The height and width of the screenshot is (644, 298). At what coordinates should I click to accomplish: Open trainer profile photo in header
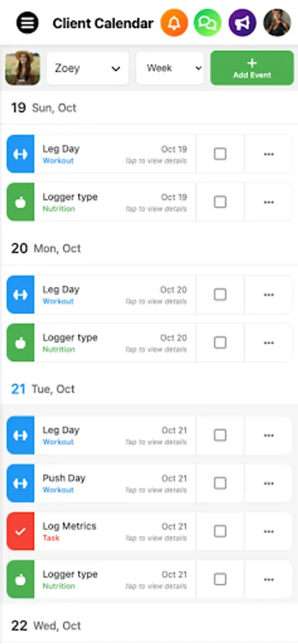(x=277, y=23)
